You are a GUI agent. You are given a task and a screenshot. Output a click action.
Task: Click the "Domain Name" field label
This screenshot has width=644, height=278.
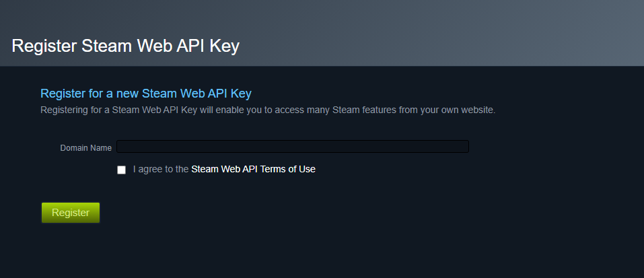[x=85, y=147]
